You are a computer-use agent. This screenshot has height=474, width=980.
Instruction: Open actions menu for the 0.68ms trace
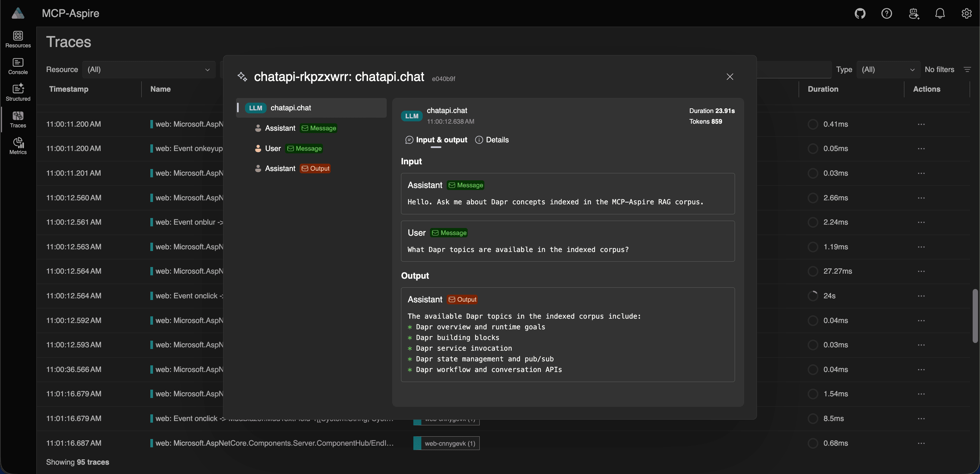[921, 443]
